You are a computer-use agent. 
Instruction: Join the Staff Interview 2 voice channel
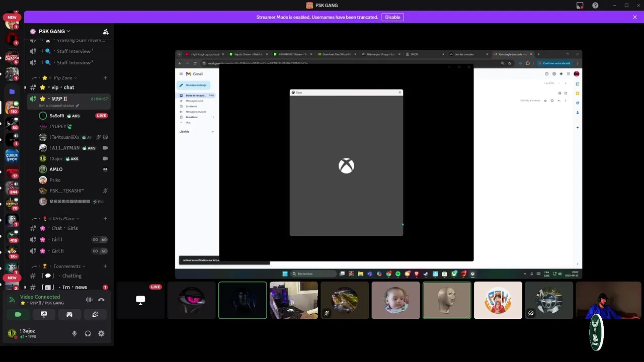pyautogui.click(x=68, y=63)
